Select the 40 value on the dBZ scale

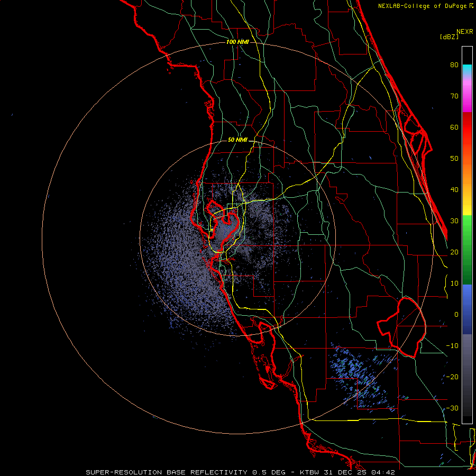[454, 190]
